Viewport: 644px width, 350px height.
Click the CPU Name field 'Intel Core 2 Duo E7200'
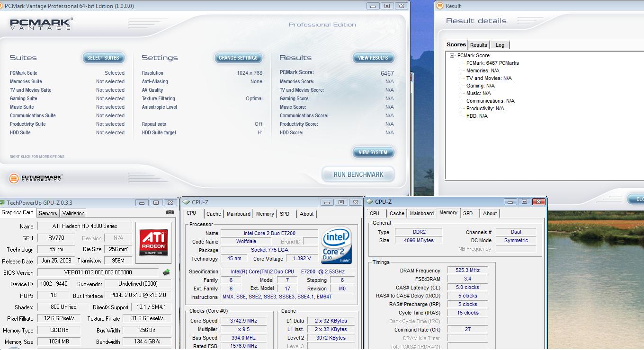tap(269, 233)
